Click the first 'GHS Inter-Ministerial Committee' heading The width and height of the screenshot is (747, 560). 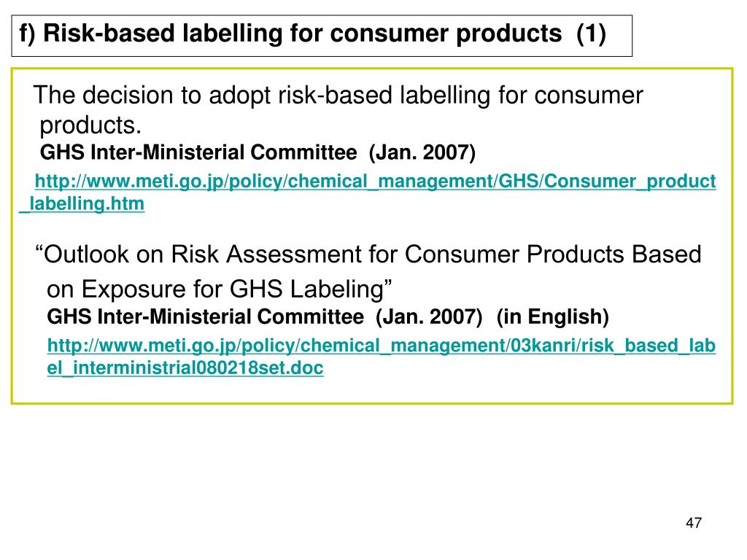click(198, 152)
